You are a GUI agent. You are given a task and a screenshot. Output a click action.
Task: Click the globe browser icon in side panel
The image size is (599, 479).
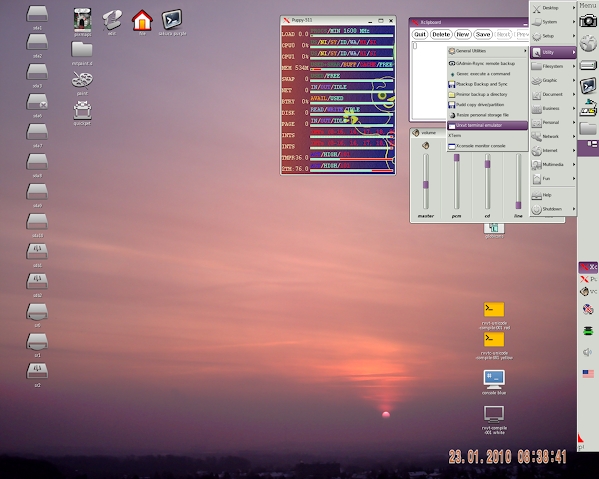point(588,43)
